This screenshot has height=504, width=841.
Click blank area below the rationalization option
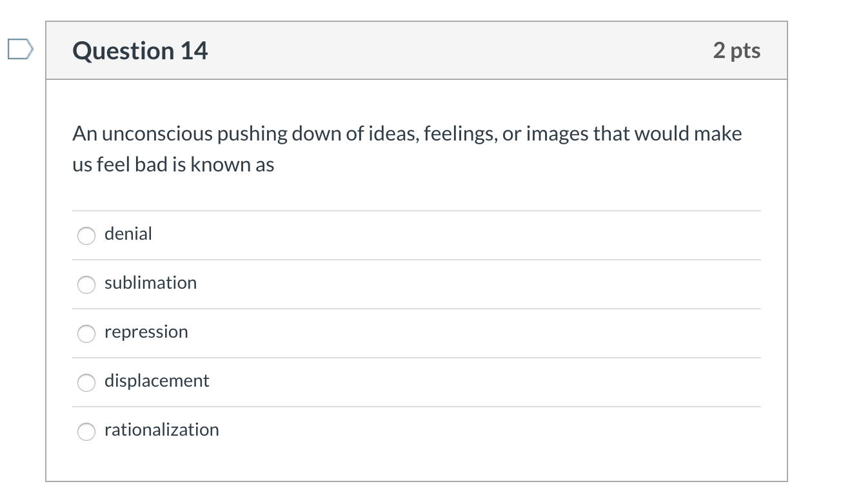416,461
